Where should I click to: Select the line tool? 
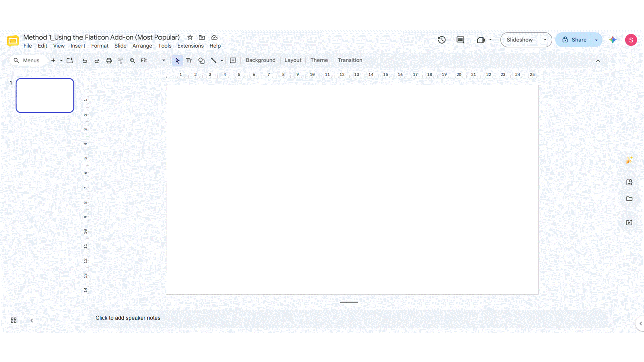point(214,60)
